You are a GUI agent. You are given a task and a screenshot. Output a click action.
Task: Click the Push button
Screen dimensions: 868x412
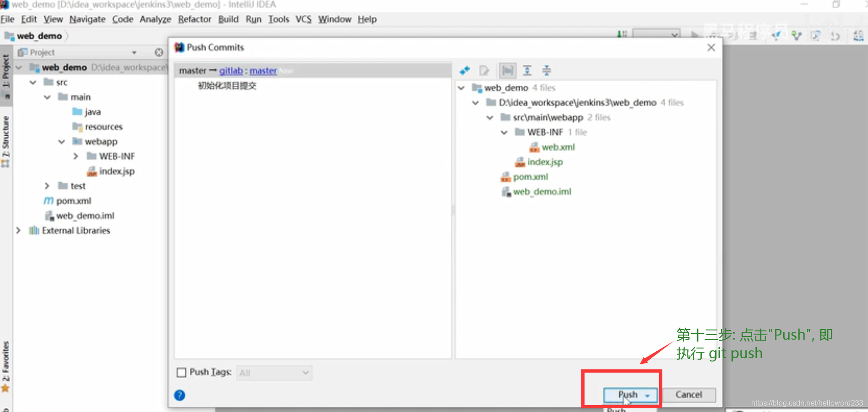(x=628, y=395)
